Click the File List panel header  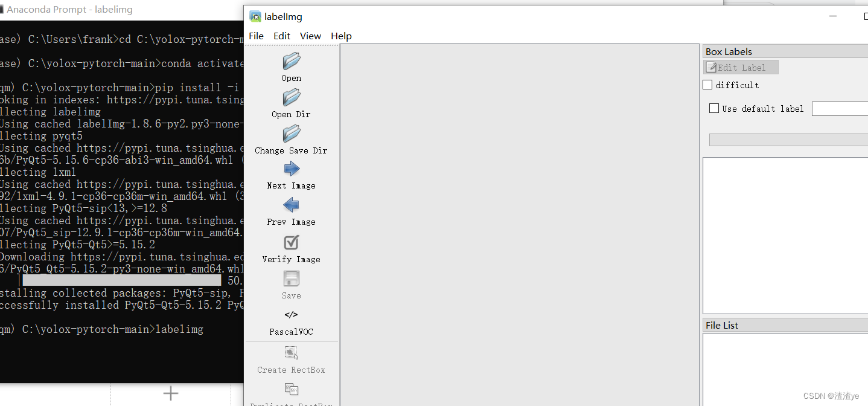coord(785,325)
